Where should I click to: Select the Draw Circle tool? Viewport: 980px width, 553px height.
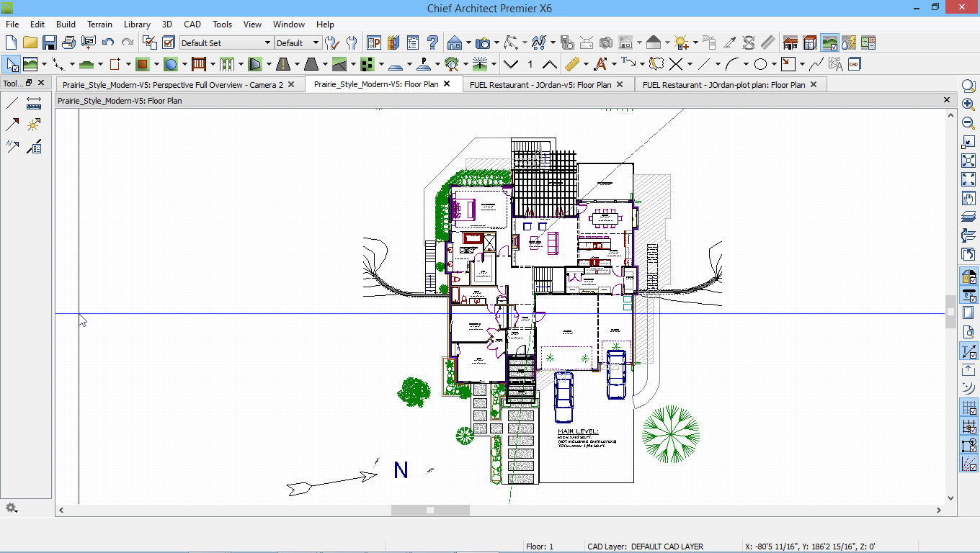[760, 64]
